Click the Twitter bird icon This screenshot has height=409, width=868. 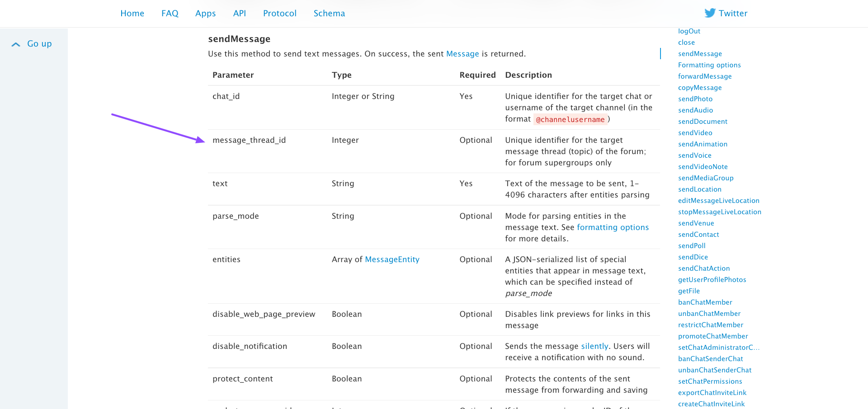coord(710,13)
